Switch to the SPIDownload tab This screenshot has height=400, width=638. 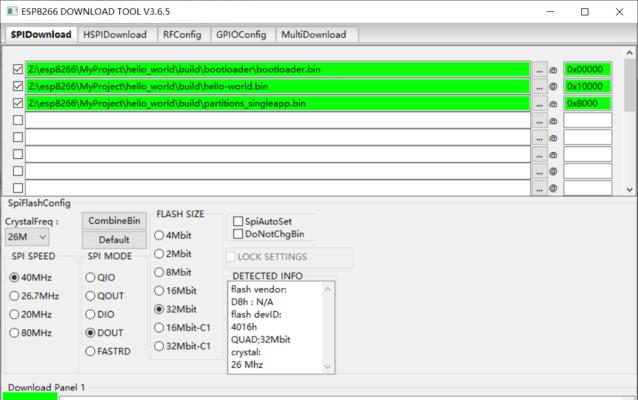41,35
